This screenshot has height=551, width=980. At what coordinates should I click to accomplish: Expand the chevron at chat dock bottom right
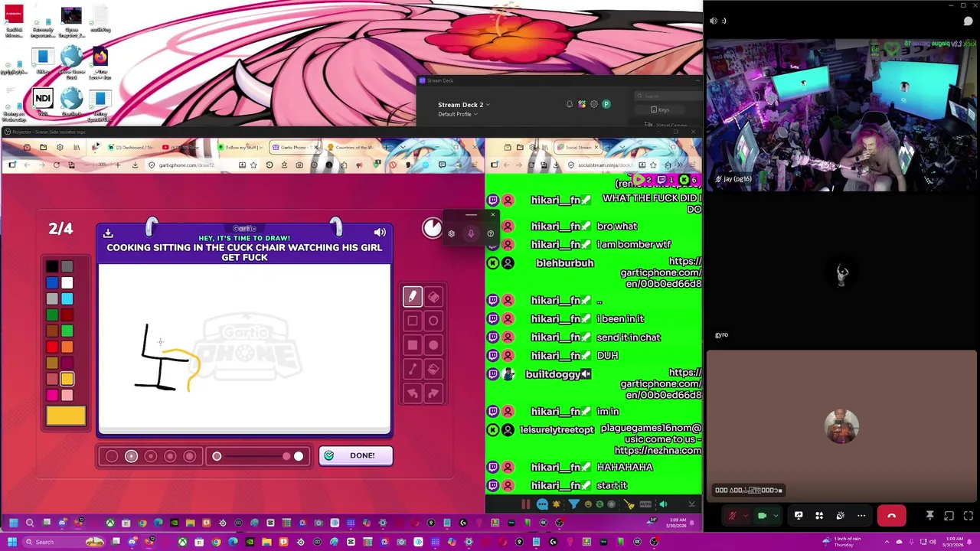pyautogui.click(x=691, y=504)
